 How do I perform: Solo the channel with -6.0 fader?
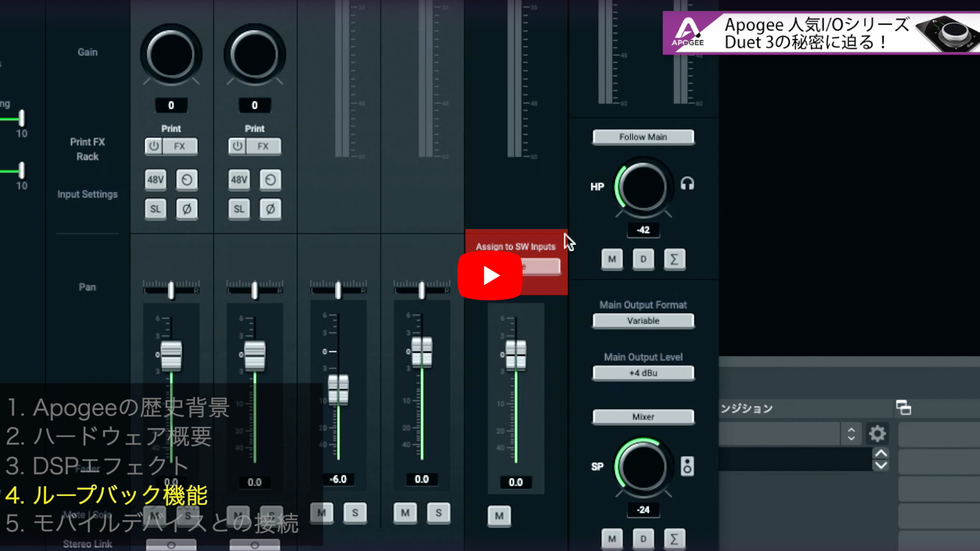point(355,513)
